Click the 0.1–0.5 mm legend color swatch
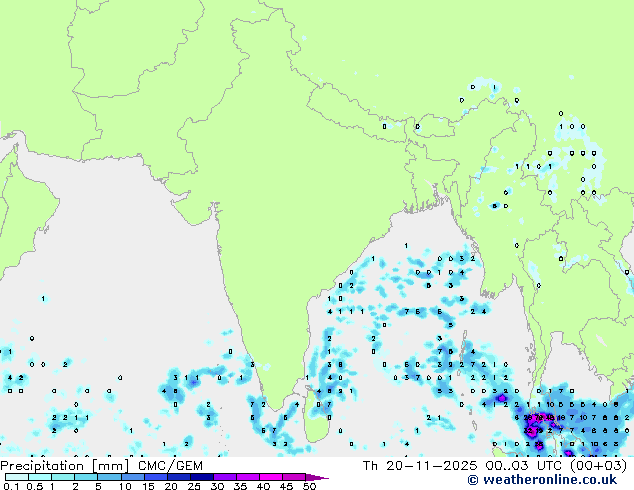Screen dimensions: 634x490 17,477
